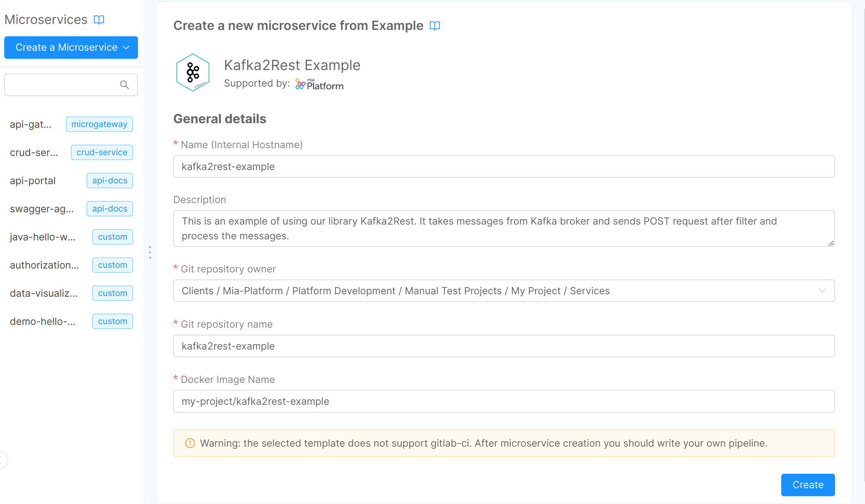Open Microservices documentation book icon
865x504 pixels.
tap(99, 20)
